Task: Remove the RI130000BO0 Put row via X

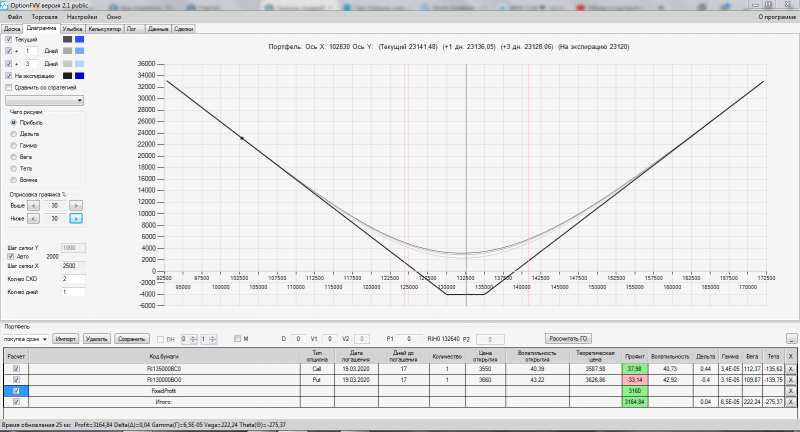Action: tap(791, 379)
